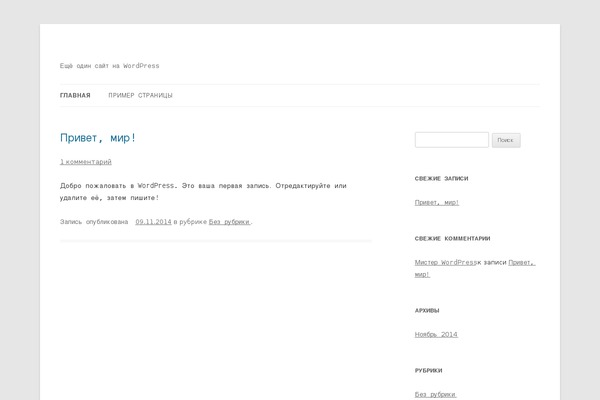The width and height of the screenshot is (600, 400).
Task: Open the ПРИМЕР СТРАНИЦЫ menu item
Action: pos(140,95)
